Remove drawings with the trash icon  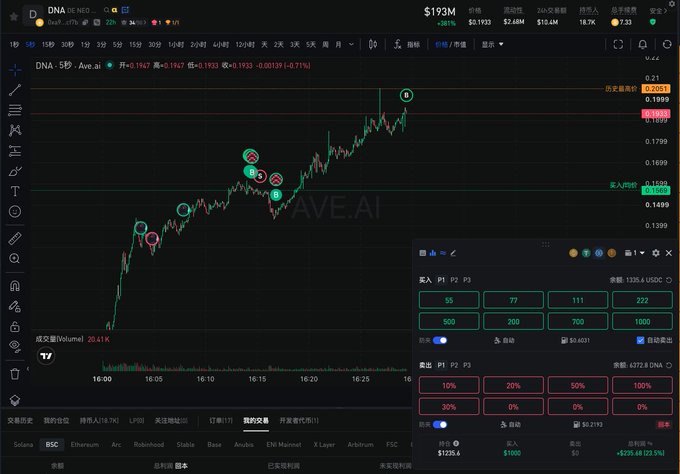coord(15,374)
